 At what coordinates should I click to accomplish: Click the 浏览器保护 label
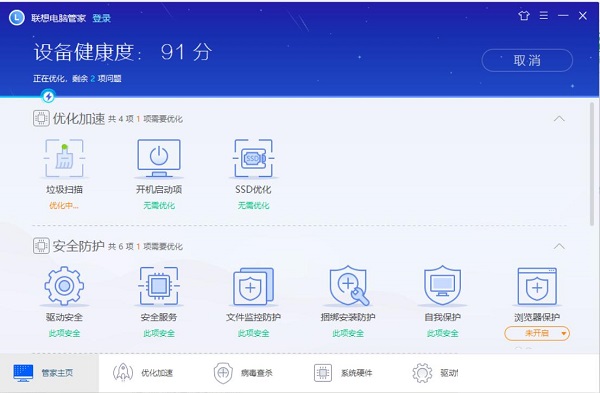tap(537, 317)
